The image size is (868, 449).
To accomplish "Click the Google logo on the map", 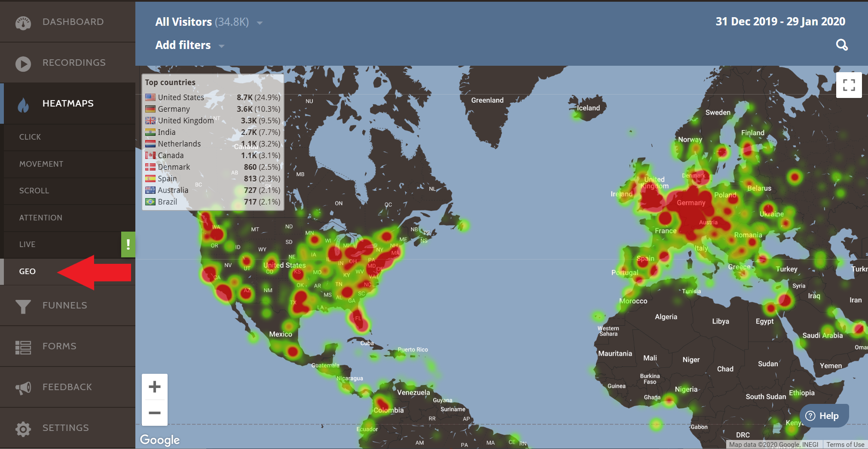I will [159, 440].
